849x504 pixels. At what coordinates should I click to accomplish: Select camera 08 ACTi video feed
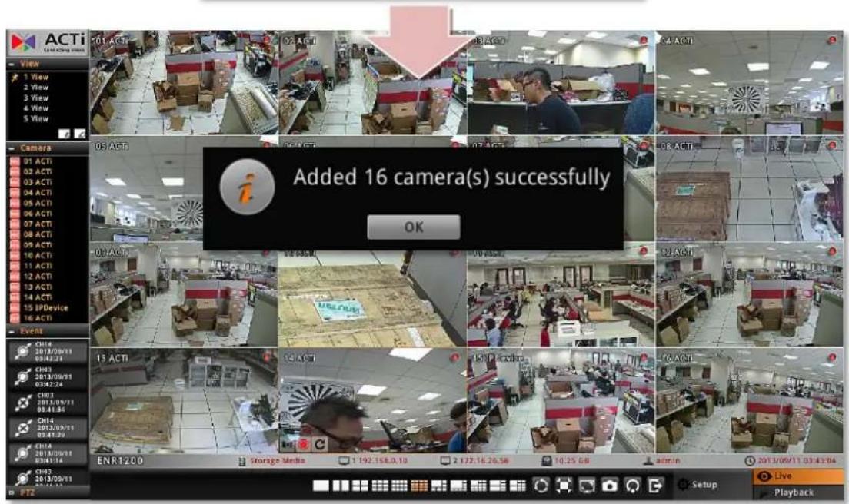(749, 189)
